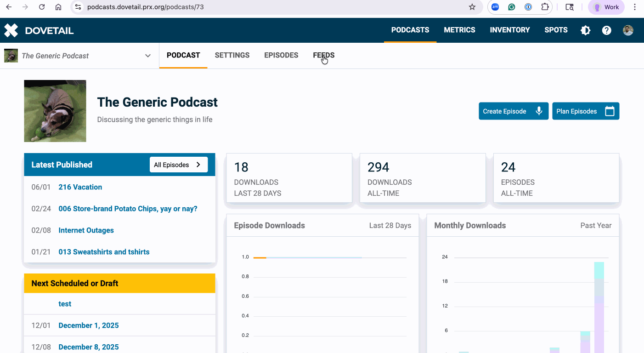The height and width of the screenshot is (353, 644).
Task: Click the Plan Episodes button
Action: [x=585, y=111]
